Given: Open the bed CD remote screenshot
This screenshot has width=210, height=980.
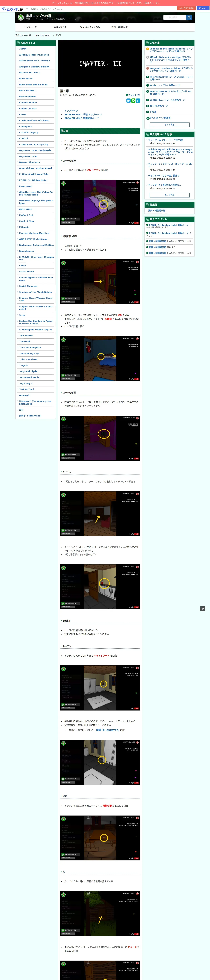Looking at the screenshot, I should (x=100, y=202).
